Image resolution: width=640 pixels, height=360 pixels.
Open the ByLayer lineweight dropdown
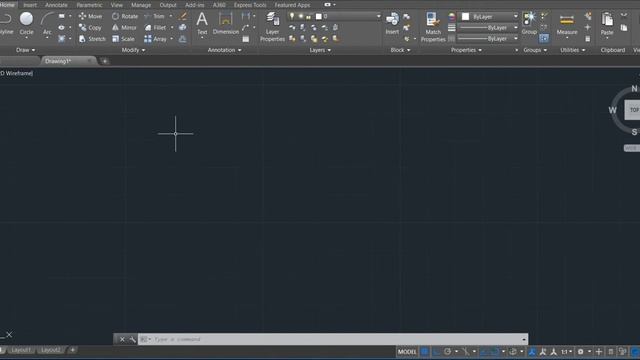click(x=488, y=27)
